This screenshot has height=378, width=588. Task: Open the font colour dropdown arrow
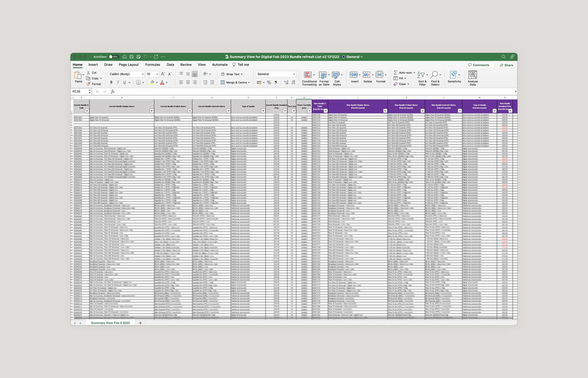167,82
